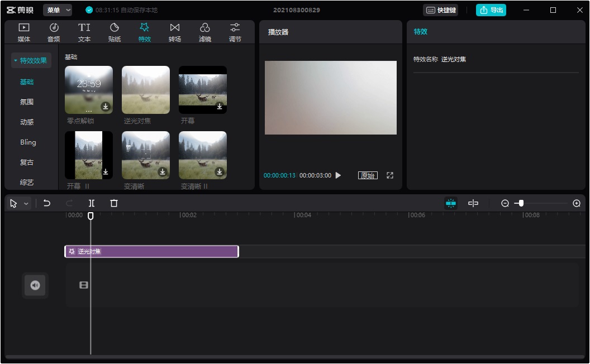This screenshot has width=590, height=364.
Task: Toggle timeline auto-snap magnet button
Action: point(451,203)
